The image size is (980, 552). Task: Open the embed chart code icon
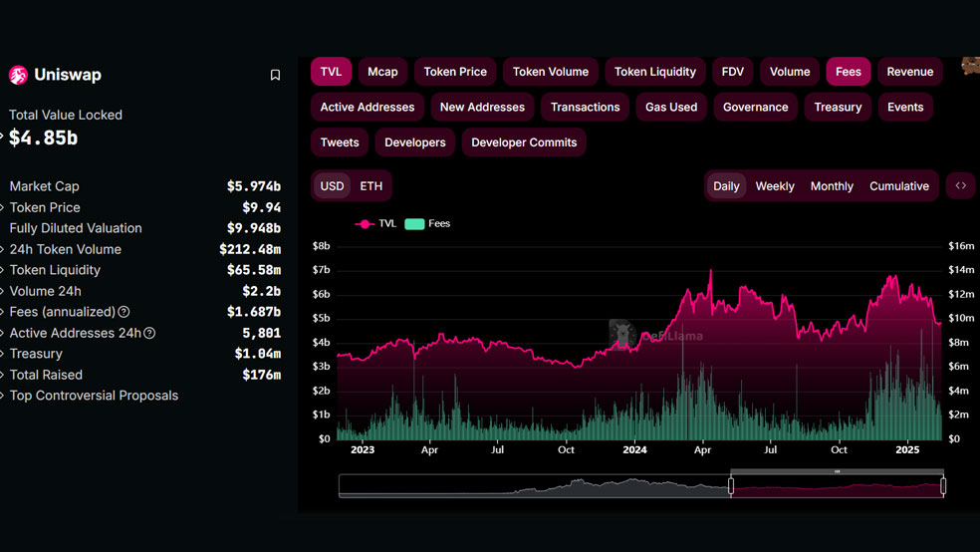pyautogui.click(x=961, y=185)
